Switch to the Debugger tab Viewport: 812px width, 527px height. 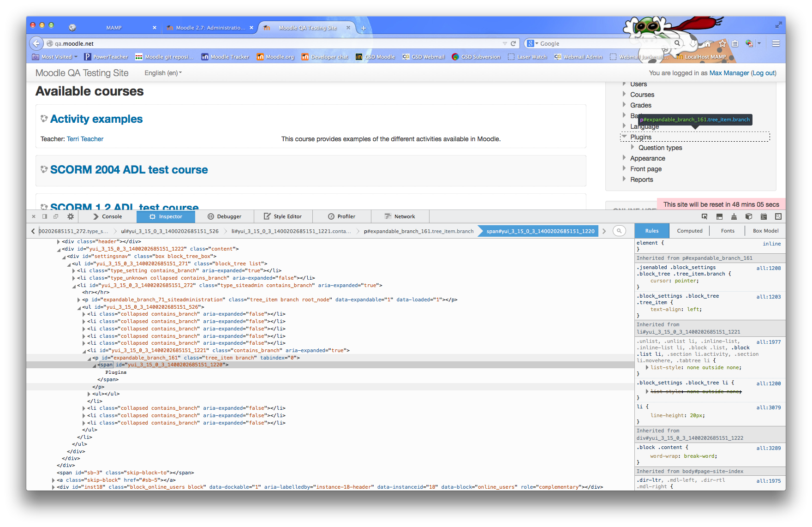[224, 216]
